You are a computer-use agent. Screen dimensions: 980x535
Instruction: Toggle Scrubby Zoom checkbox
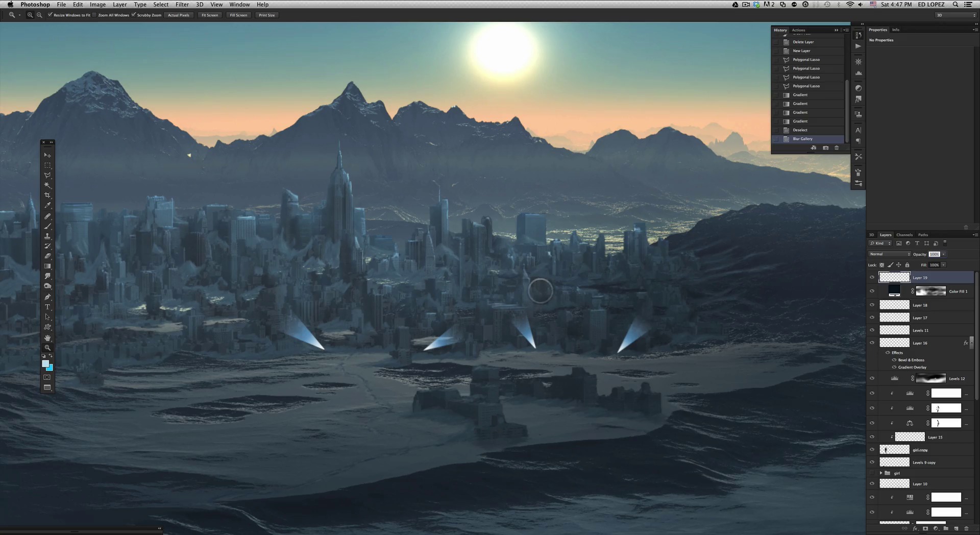pos(134,15)
